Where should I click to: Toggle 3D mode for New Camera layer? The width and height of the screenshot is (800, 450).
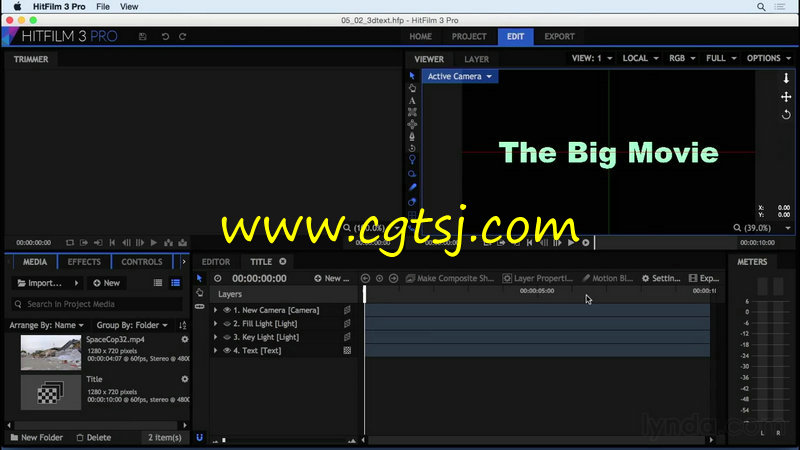(x=347, y=310)
